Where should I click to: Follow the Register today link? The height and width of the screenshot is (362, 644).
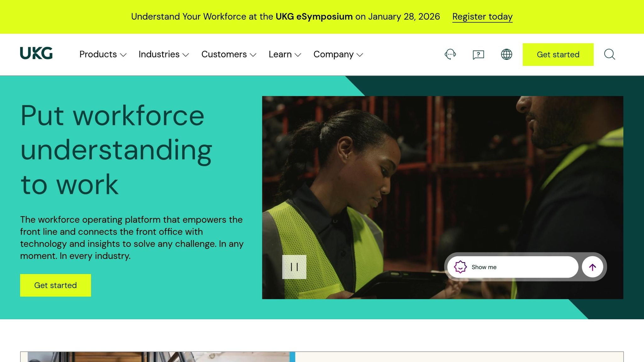[482, 17]
